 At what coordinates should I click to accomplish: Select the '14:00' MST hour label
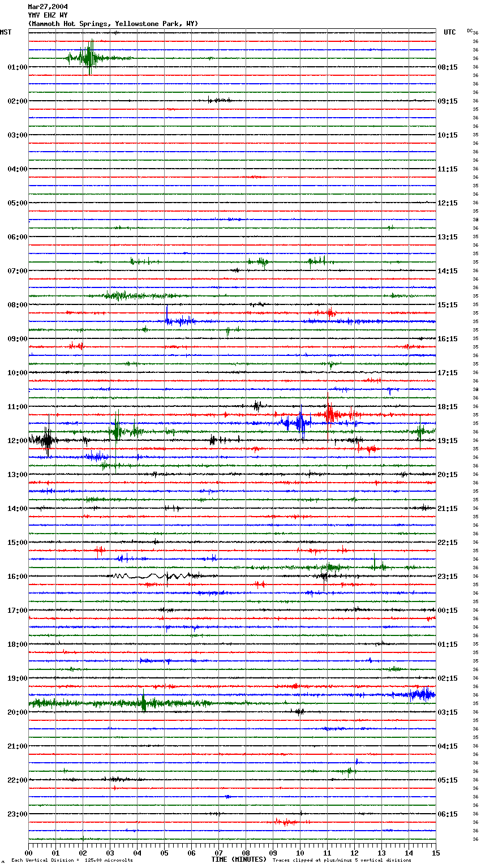pyautogui.click(x=18, y=509)
